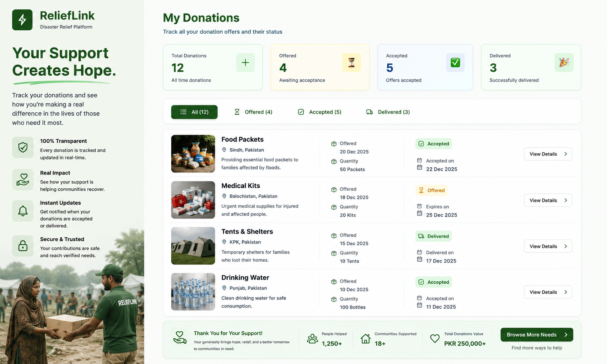Open the Drinking Water bottles thumbnail
The height and width of the screenshot is (364, 607).
point(193,292)
